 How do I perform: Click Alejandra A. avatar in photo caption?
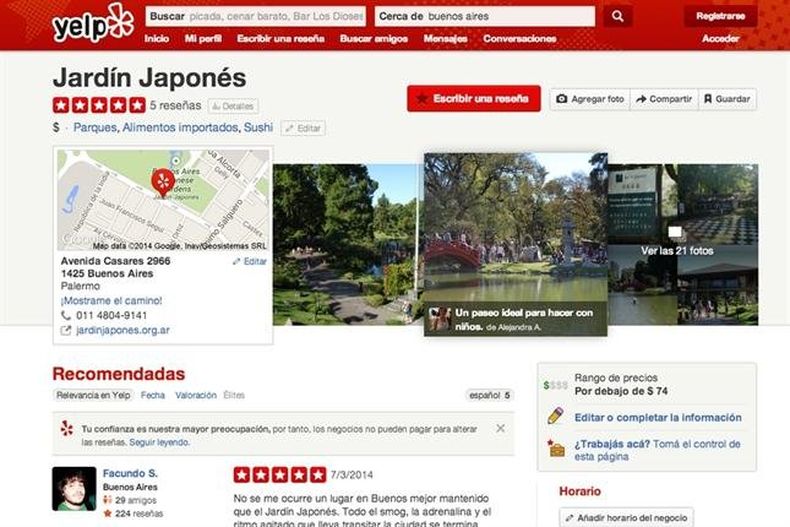click(x=439, y=319)
